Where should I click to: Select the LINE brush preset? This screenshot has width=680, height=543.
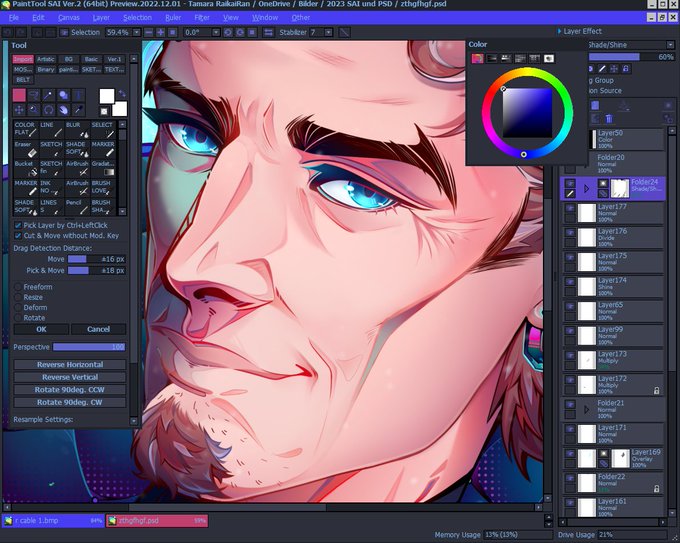[52, 129]
